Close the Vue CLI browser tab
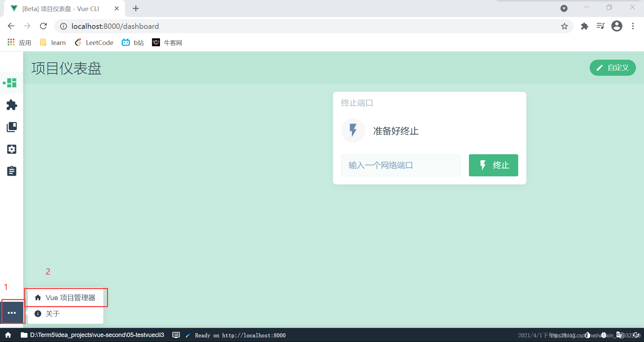This screenshot has width=644, height=342. click(117, 9)
